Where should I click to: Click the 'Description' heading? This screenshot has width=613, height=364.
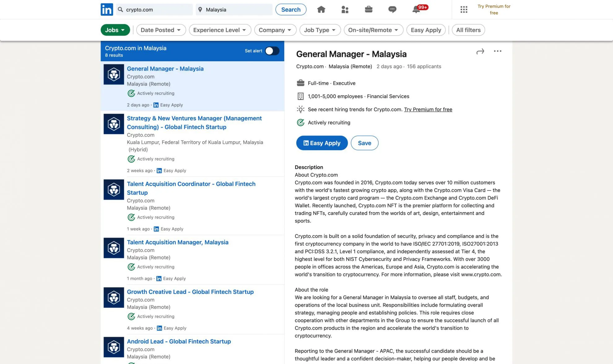pos(309,167)
